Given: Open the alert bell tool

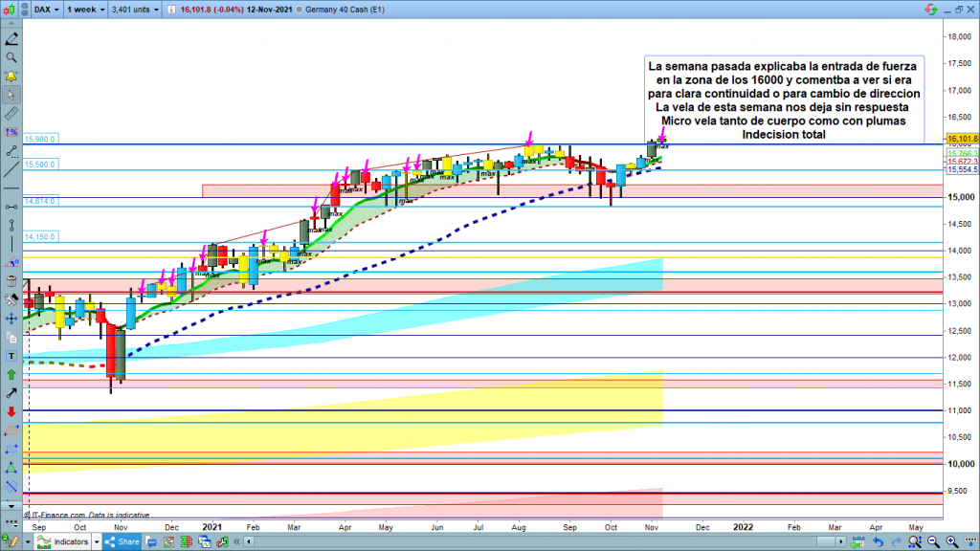Looking at the screenshot, I should point(11,76).
